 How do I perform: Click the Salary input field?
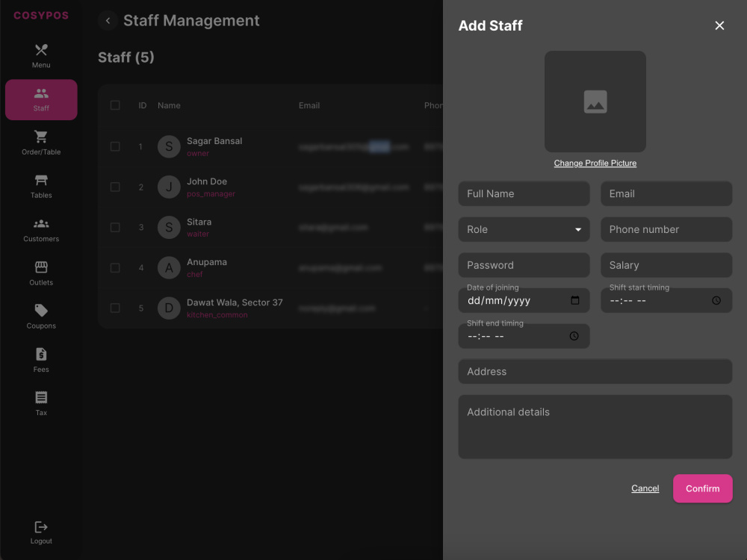[x=666, y=265]
